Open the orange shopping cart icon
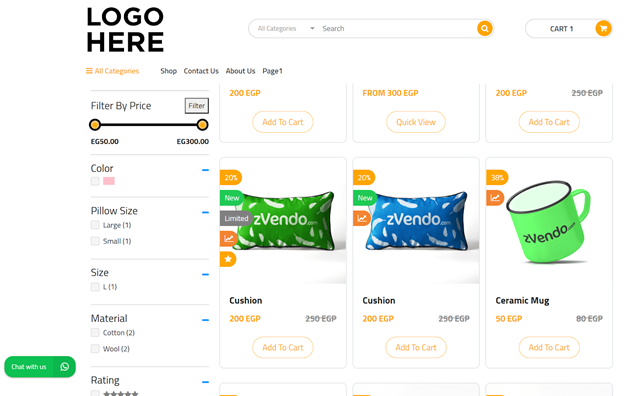The image size is (624, 396). [603, 29]
